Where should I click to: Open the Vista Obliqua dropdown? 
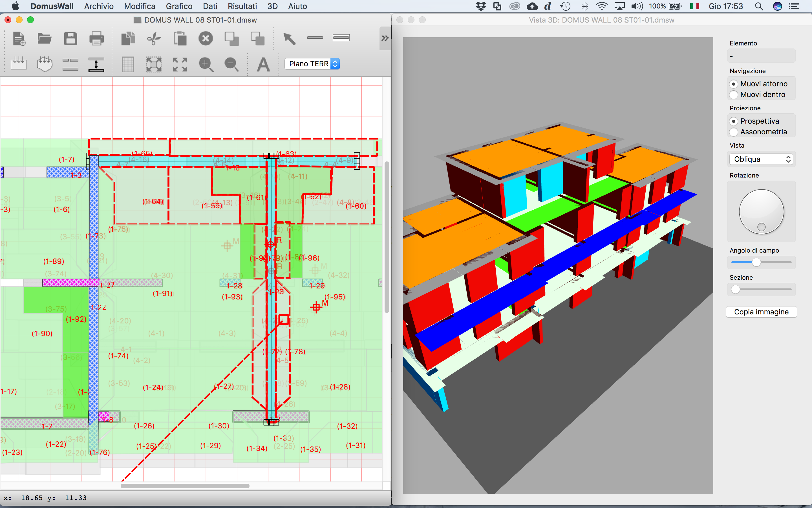point(761,159)
